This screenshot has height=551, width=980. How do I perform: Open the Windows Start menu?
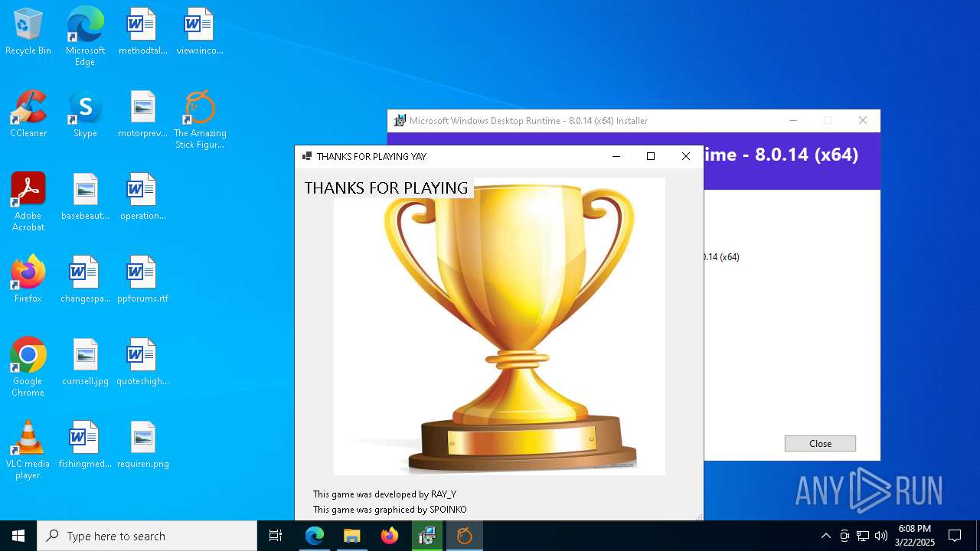[x=18, y=536]
